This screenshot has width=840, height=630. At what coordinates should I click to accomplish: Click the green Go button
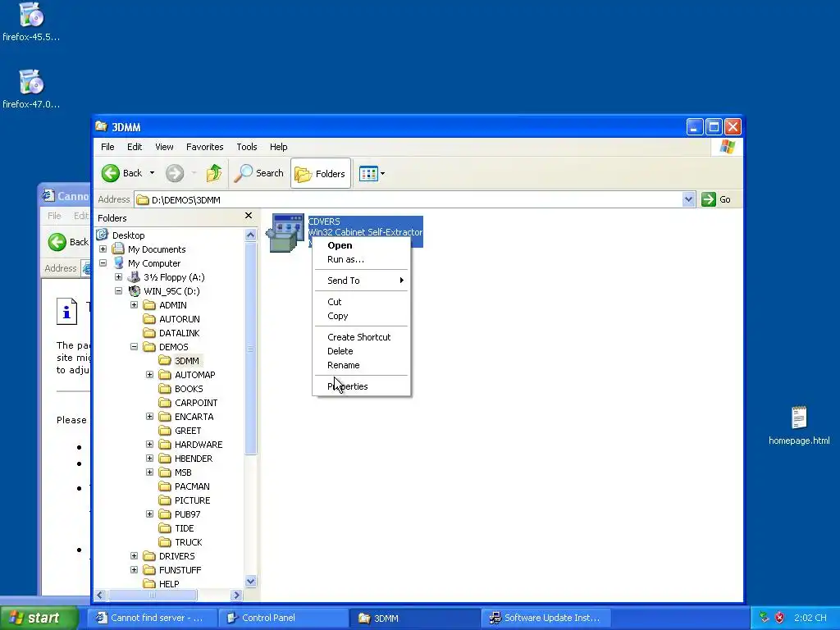716,199
